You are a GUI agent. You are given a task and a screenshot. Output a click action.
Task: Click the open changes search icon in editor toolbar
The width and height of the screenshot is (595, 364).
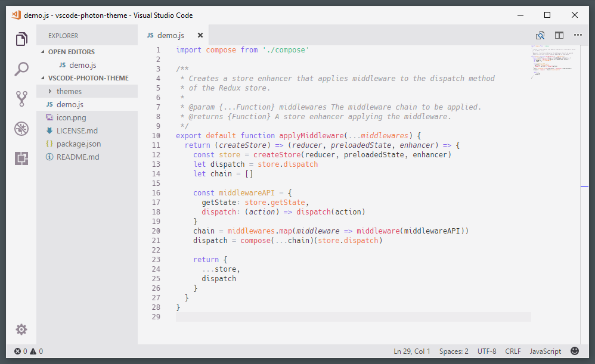point(540,35)
